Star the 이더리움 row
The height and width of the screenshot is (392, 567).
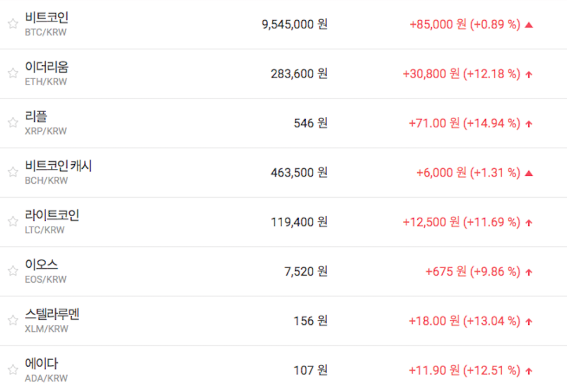13,73
